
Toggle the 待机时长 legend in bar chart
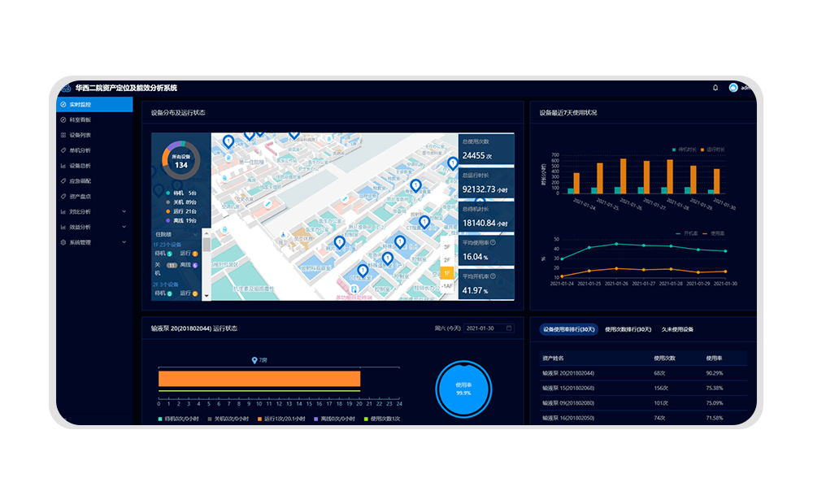[x=676, y=150]
